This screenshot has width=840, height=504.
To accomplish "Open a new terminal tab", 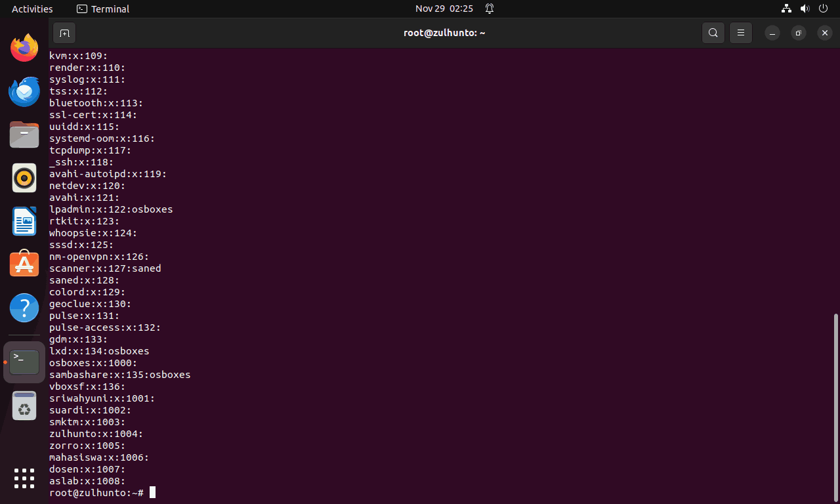I will [x=64, y=33].
